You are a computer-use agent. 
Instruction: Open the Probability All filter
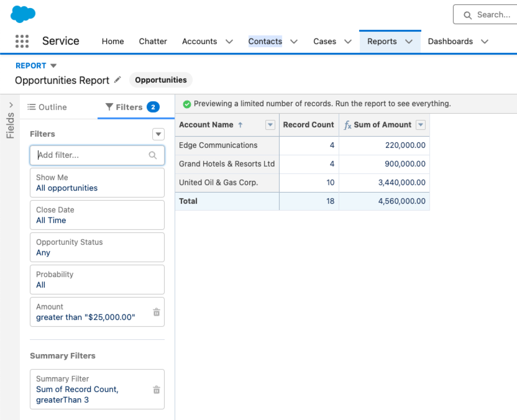coord(97,279)
